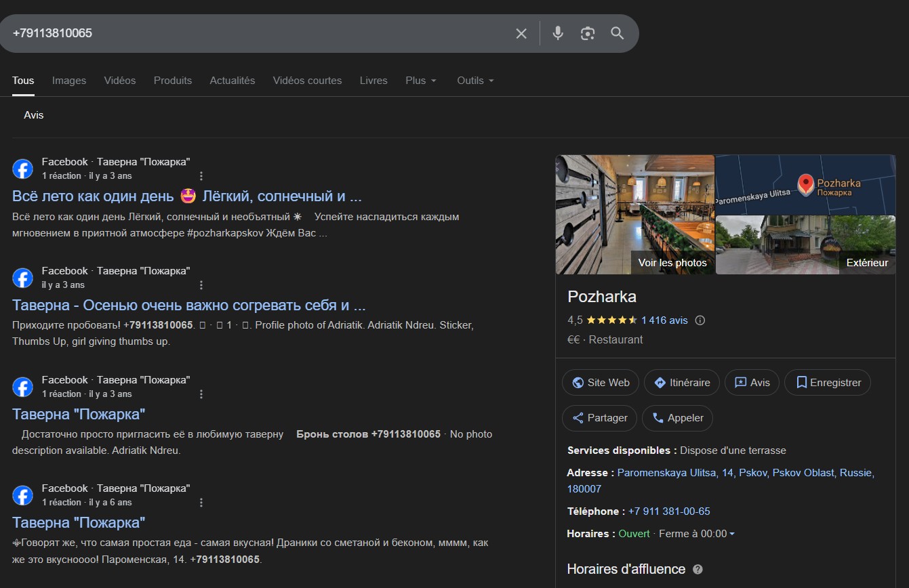Click the magnifying glass search icon
Screen dimensions: 909x588
pos(617,33)
